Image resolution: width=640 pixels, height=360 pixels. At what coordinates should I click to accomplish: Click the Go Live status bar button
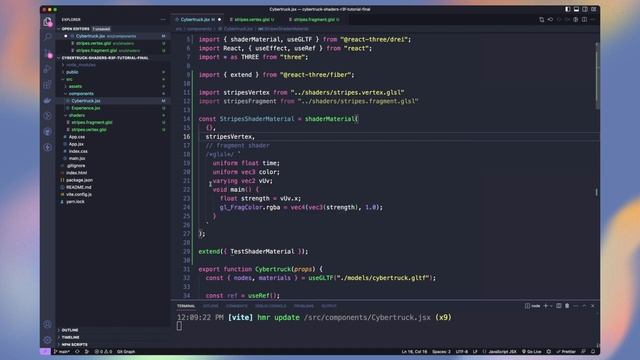[x=531, y=351]
